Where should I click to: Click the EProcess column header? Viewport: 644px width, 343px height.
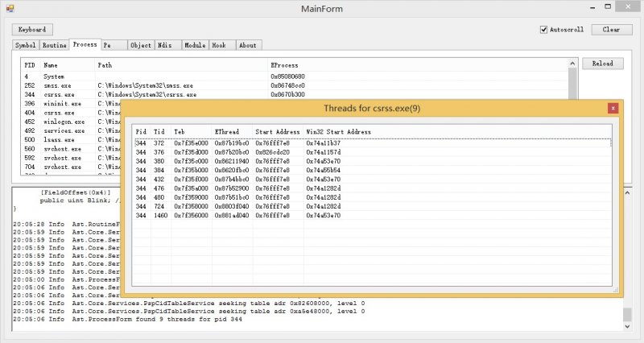[x=286, y=64]
